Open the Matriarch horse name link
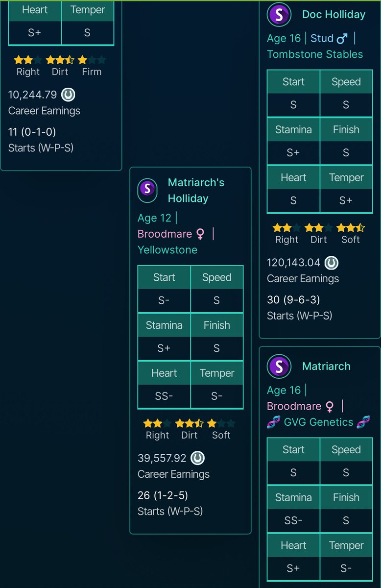This screenshot has height=588, width=381. [326, 366]
